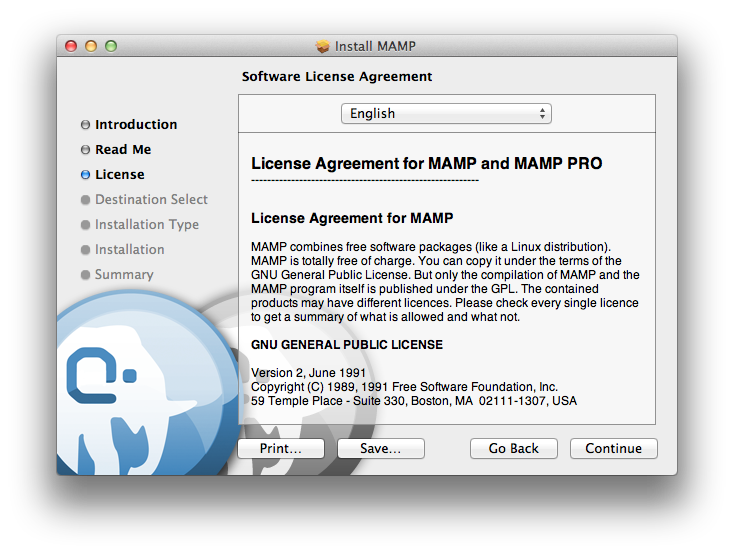Screen dimensions: 734x554
Task: Click the Destination Select step label
Action: pos(151,199)
